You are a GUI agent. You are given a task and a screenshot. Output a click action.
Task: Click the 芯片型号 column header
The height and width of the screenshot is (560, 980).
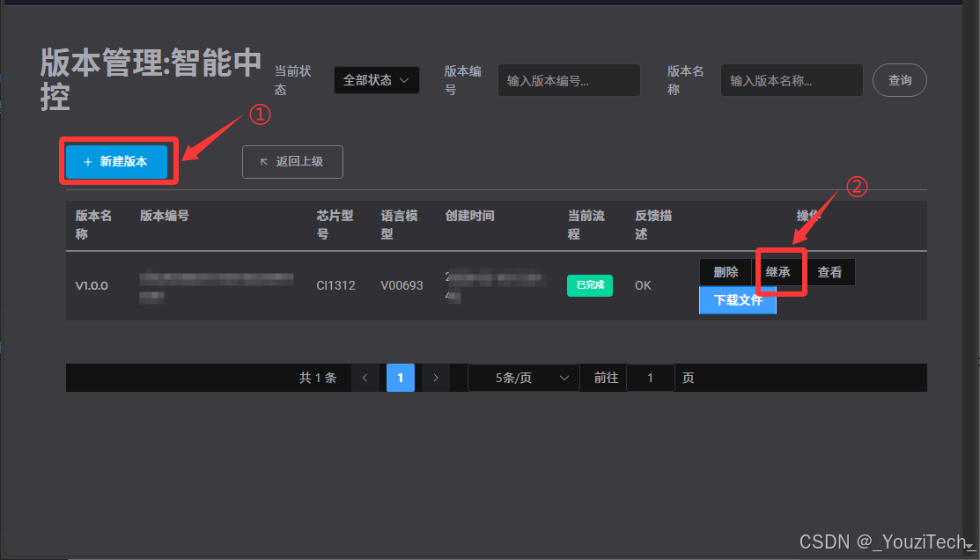pos(335,225)
